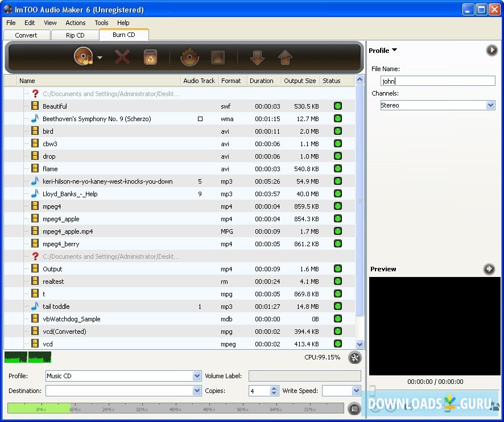Move the selected track up the list
504x422 pixels.
pos(286,57)
